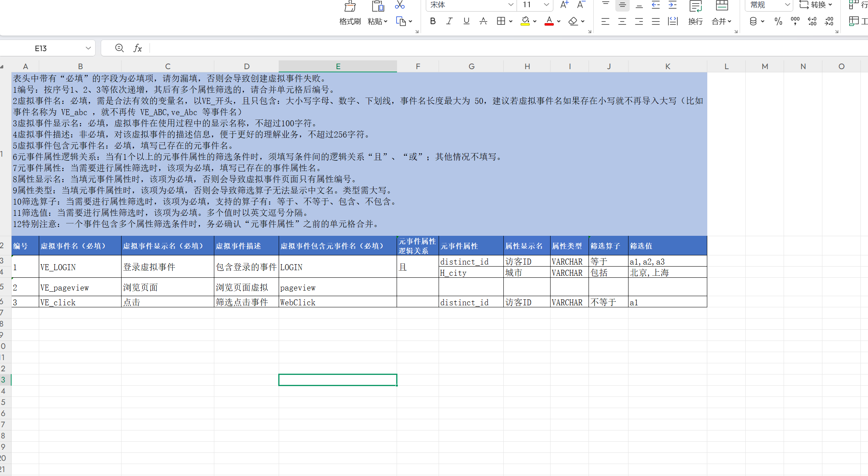Toggle italic formatting
This screenshot has width=868, height=476.
[449, 21]
